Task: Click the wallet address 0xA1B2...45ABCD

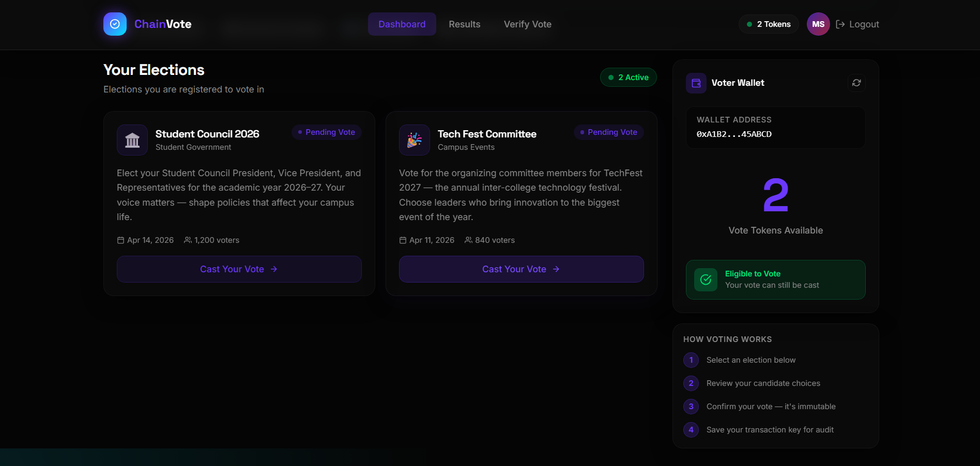Action: (734, 134)
